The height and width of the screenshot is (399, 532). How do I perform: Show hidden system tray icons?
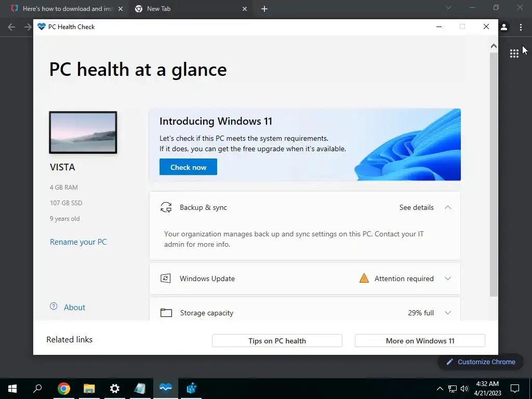pyautogui.click(x=440, y=389)
